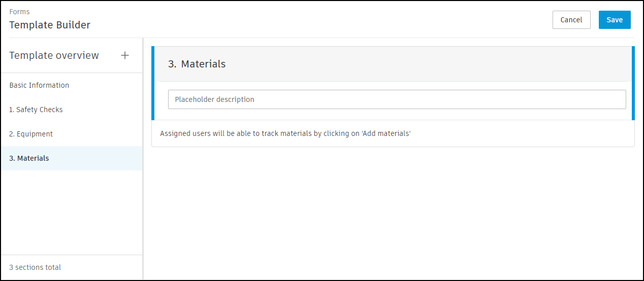The height and width of the screenshot is (281, 644).
Task: Click the Materials section title in the header
Action: [x=203, y=64]
